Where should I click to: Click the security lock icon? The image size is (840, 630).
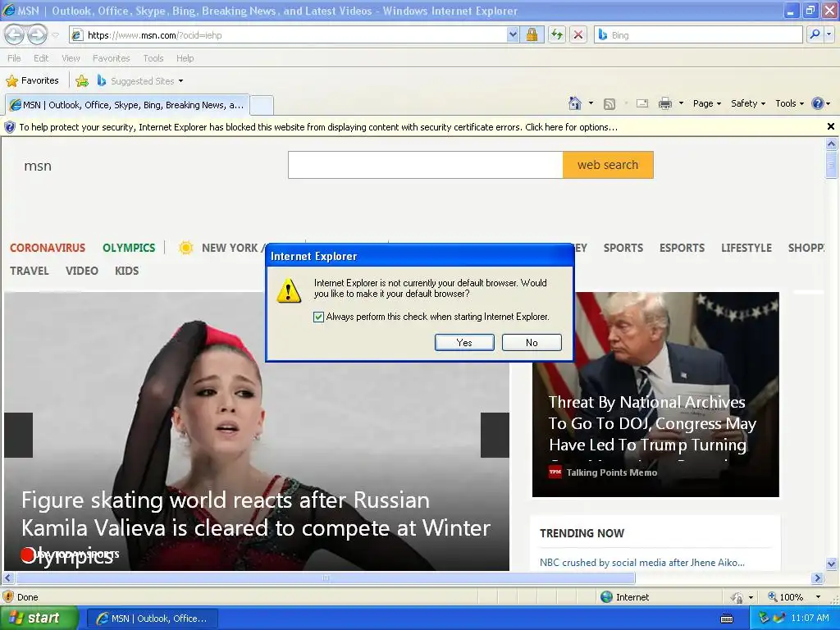(532, 35)
